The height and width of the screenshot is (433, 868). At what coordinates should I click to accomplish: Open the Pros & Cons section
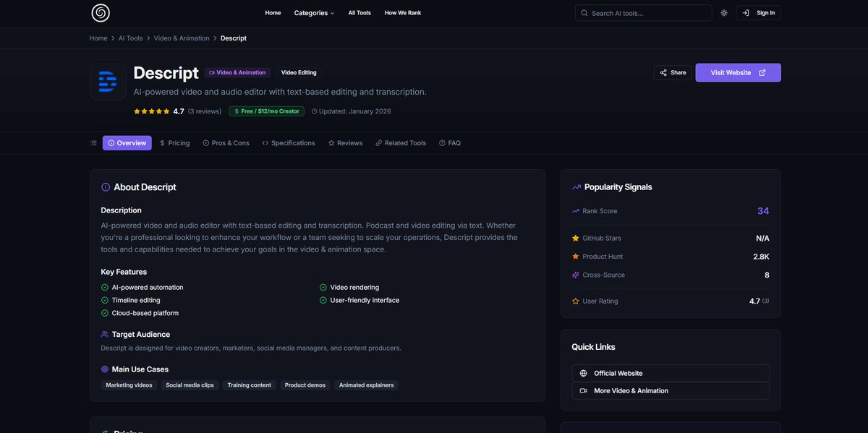[x=227, y=142]
